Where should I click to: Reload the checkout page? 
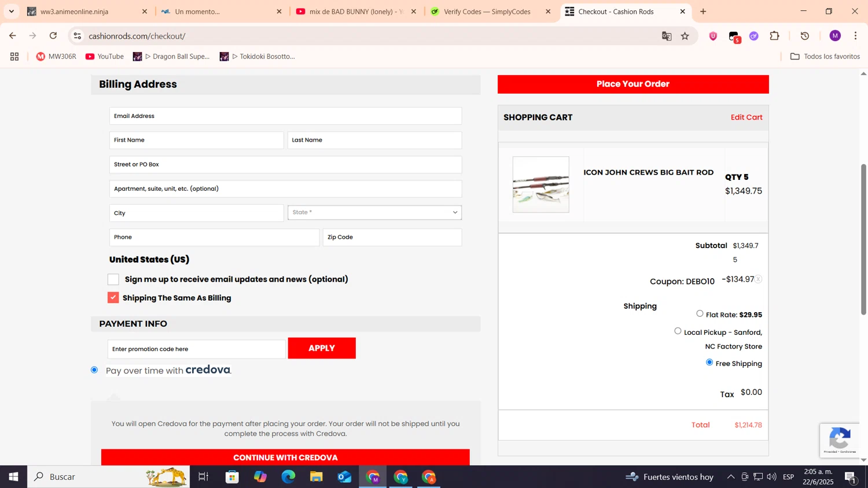coord(53,36)
